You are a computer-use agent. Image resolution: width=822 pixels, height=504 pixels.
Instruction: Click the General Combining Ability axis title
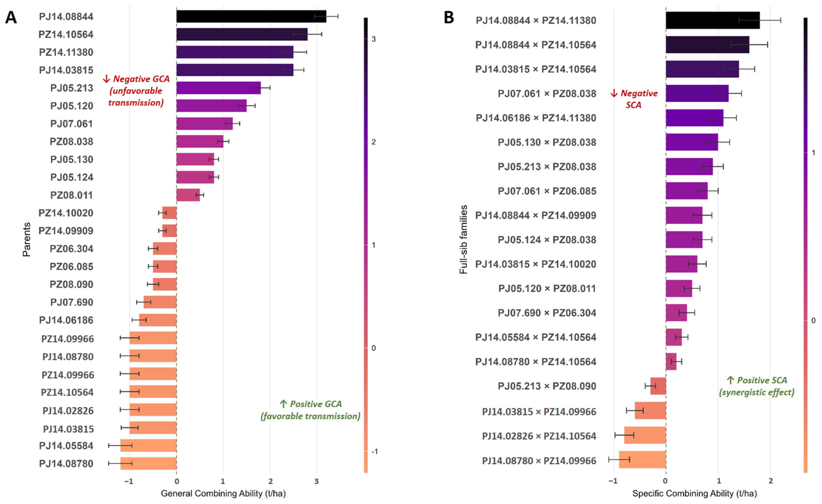click(223, 493)
